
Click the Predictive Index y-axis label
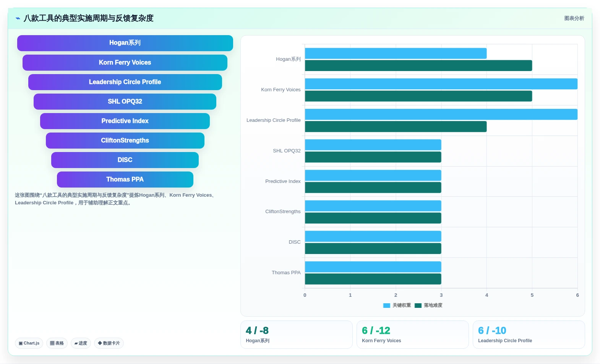(283, 181)
